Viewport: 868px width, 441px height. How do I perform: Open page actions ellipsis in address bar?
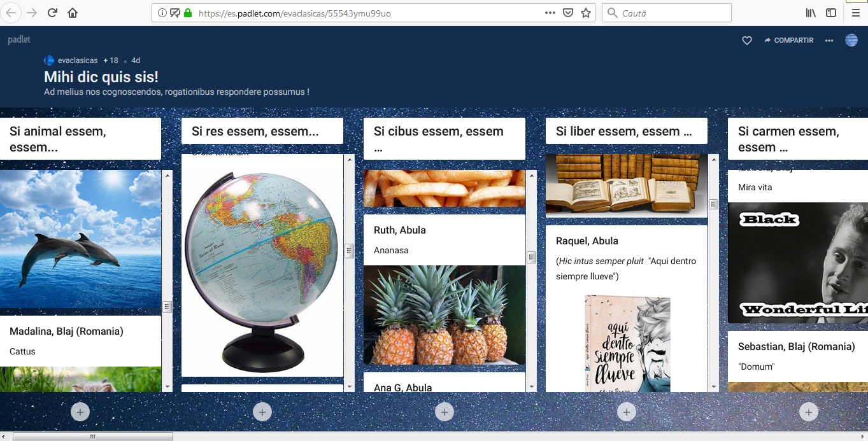pos(550,13)
